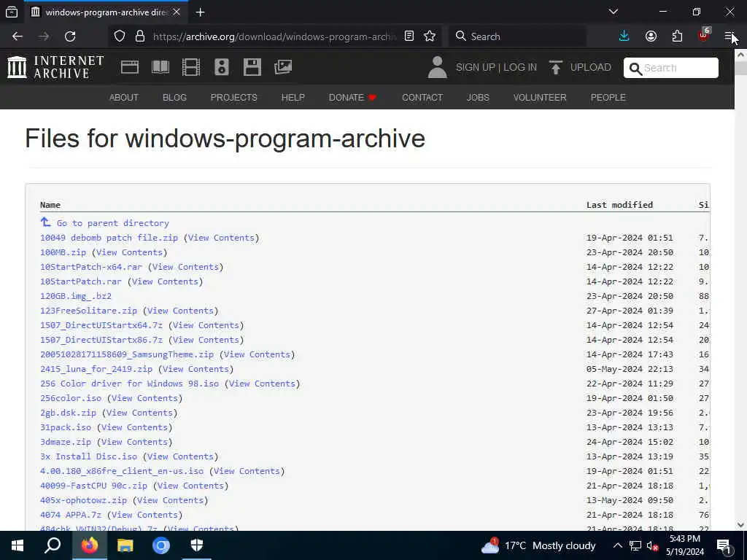Click the LOG IN link
The width and height of the screenshot is (747, 560).
[x=520, y=67]
